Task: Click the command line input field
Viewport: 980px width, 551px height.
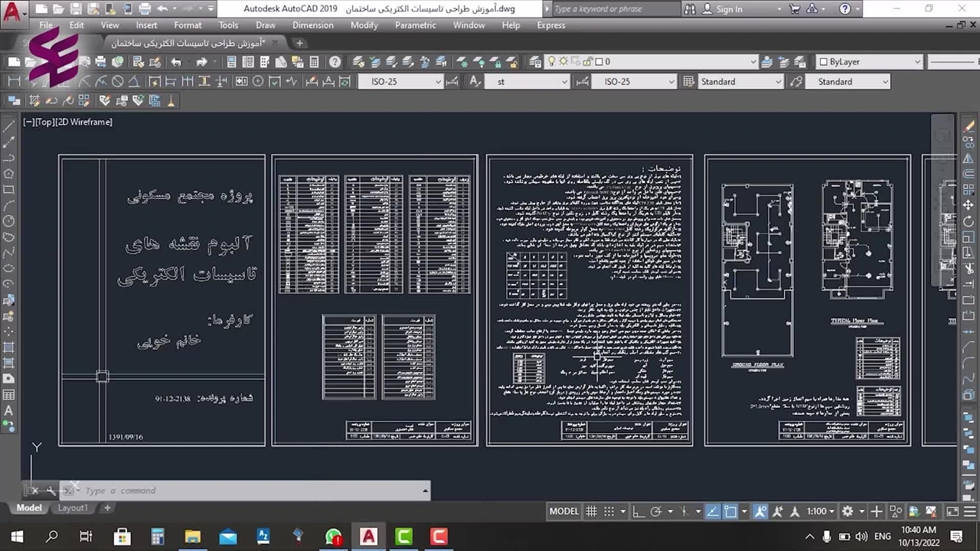Action: point(245,491)
